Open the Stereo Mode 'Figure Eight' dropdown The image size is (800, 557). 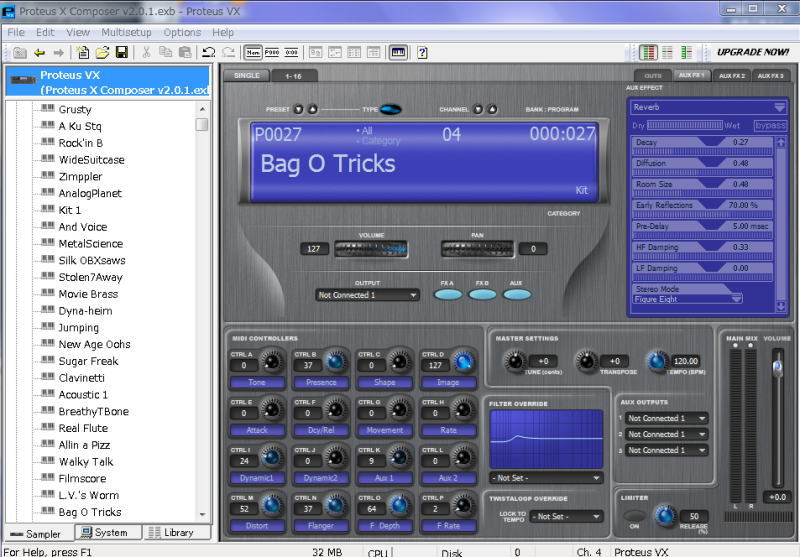(x=687, y=299)
